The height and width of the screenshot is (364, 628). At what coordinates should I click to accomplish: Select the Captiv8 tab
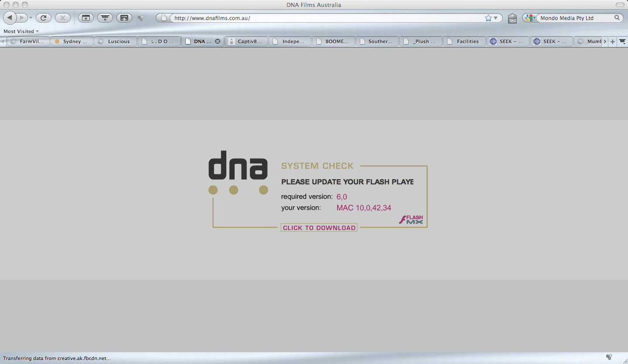246,41
